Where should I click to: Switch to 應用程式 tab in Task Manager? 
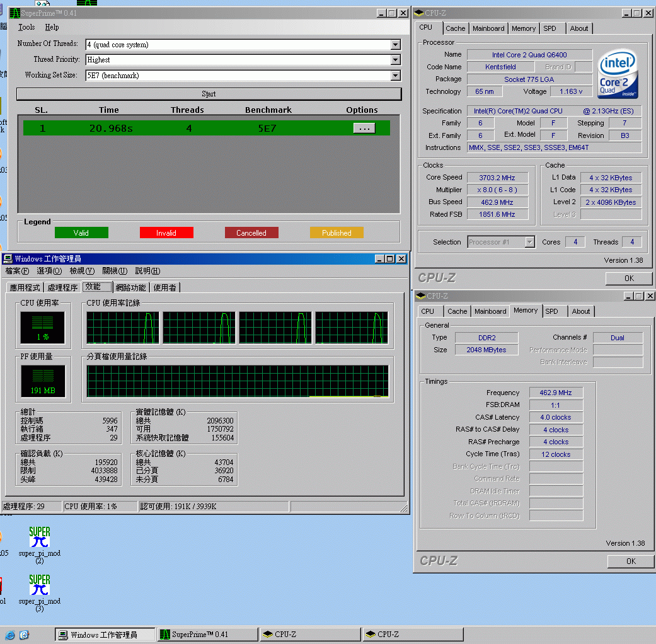click(x=25, y=287)
